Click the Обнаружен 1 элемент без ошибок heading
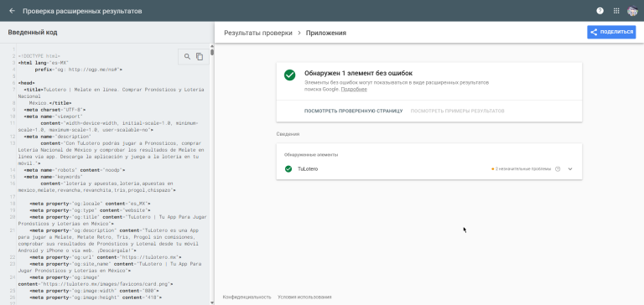 click(x=358, y=74)
